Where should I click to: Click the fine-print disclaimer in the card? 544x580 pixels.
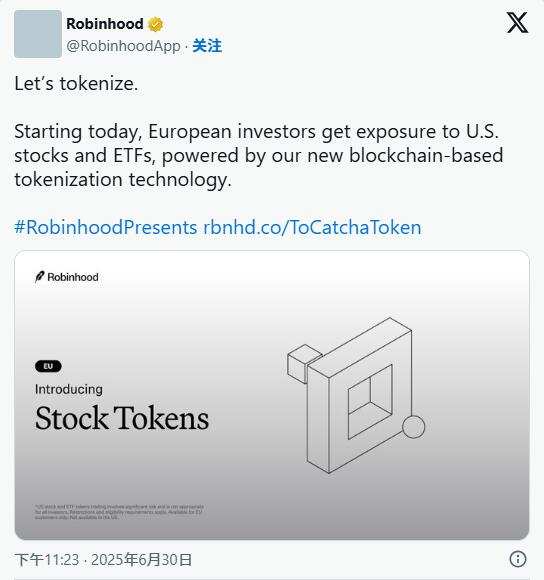119,512
